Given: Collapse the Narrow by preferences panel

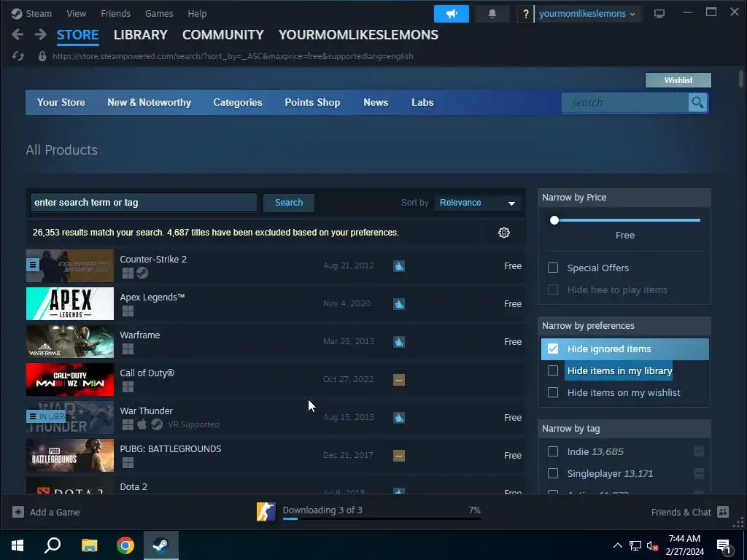Looking at the screenshot, I should tap(624, 326).
